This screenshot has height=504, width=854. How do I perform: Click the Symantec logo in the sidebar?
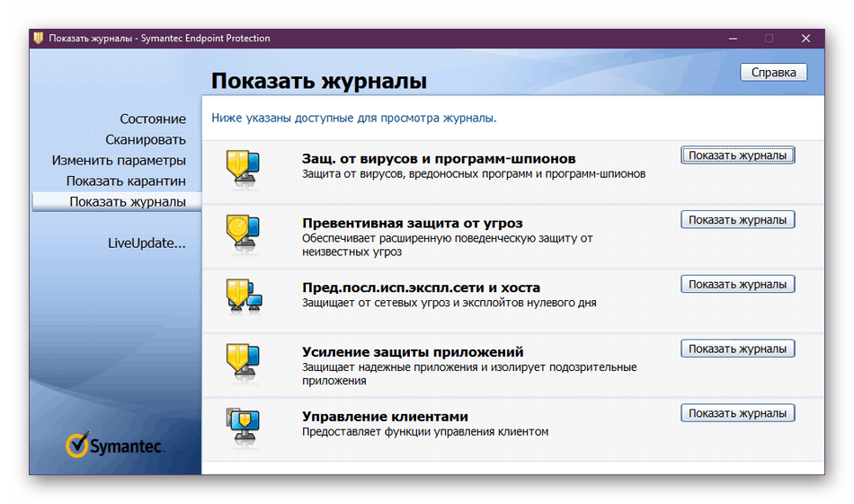point(115,446)
